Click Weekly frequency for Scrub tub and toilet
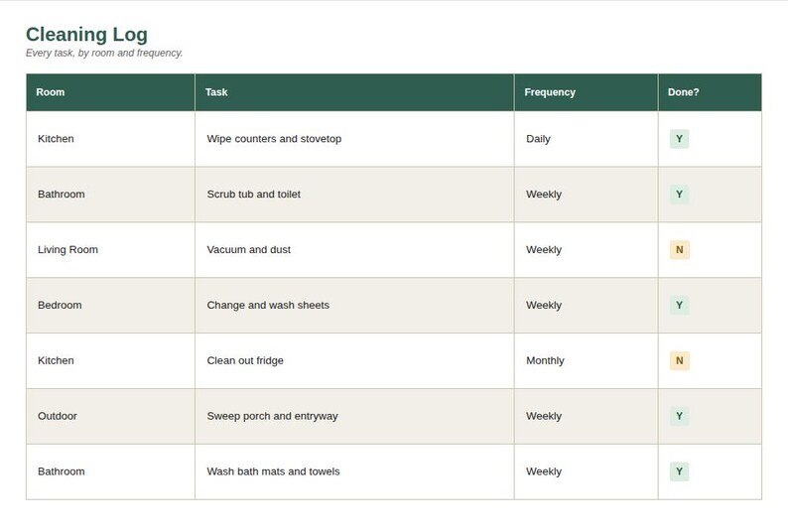 click(586, 195)
